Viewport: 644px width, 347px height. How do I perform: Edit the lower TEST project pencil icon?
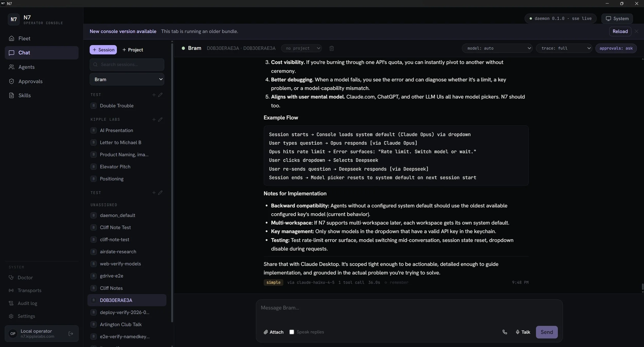pos(160,193)
